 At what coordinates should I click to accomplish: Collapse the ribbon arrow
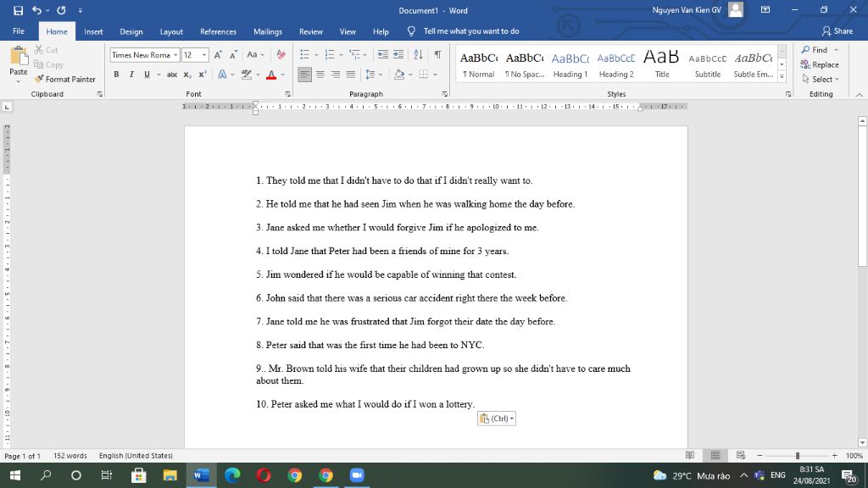pos(860,95)
